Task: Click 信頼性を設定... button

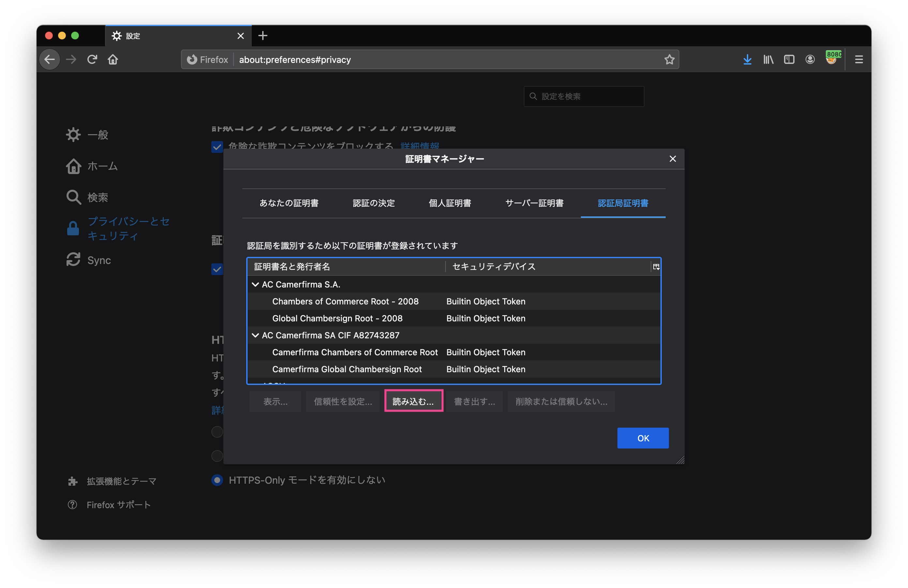Action: point(343,402)
